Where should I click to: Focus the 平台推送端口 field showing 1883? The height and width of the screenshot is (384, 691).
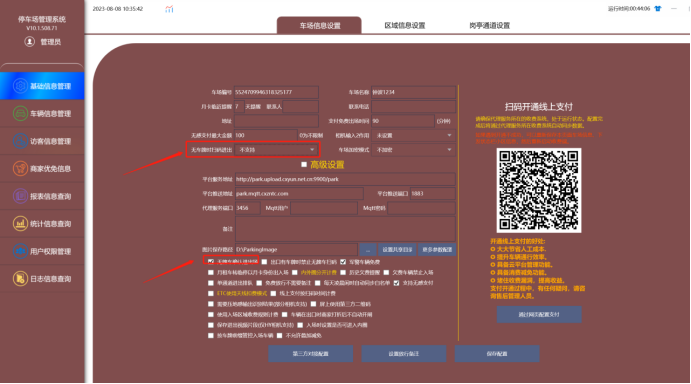tap(433, 194)
